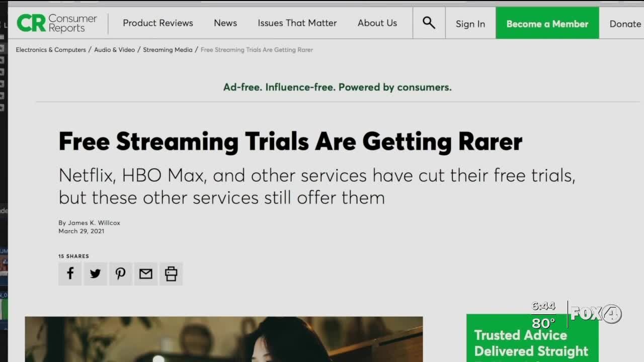Click the Trusted Advice newsletter box
The height and width of the screenshot is (362, 644).
coord(532,338)
